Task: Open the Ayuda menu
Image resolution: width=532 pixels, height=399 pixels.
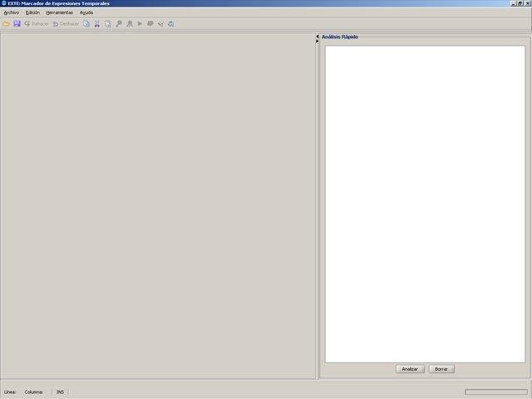Action: coord(86,12)
